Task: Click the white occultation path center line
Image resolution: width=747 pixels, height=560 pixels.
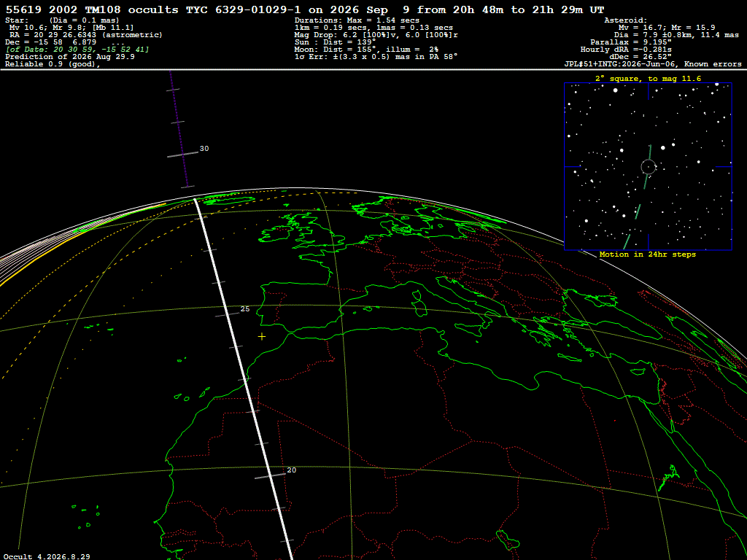Action: point(243,376)
